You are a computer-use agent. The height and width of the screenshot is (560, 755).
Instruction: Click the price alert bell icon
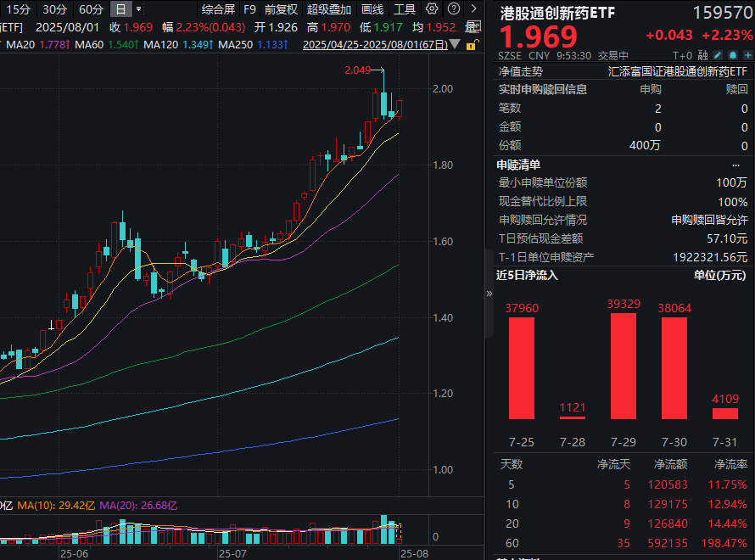point(732,54)
